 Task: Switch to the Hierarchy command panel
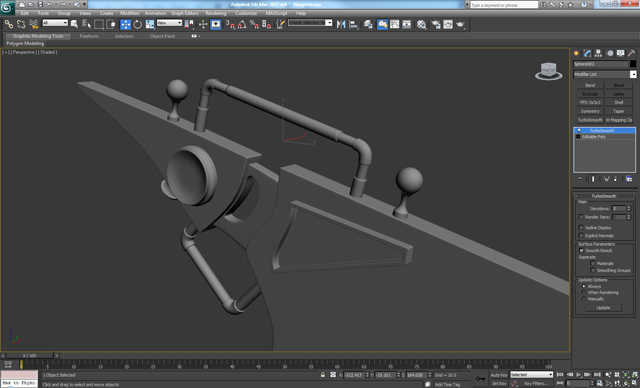click(x=598, y=53)
